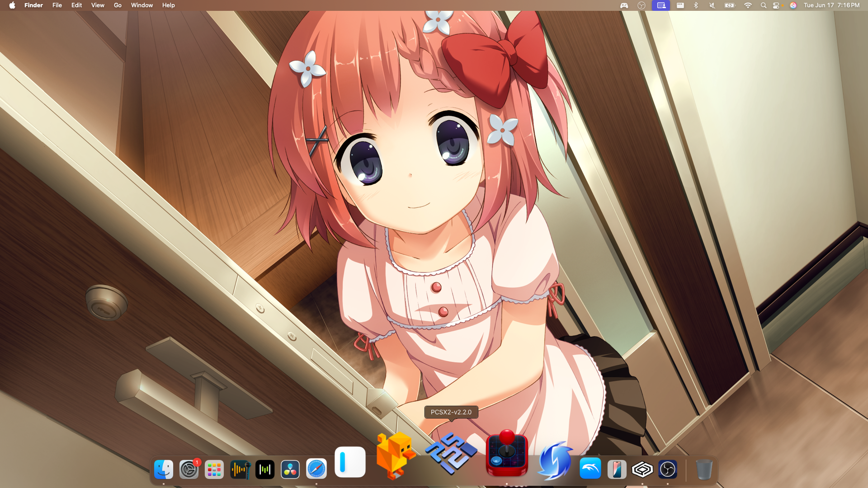
Task: Open the iPhone-shaped app icon in the Dock
Action: [x=617, y=470]
